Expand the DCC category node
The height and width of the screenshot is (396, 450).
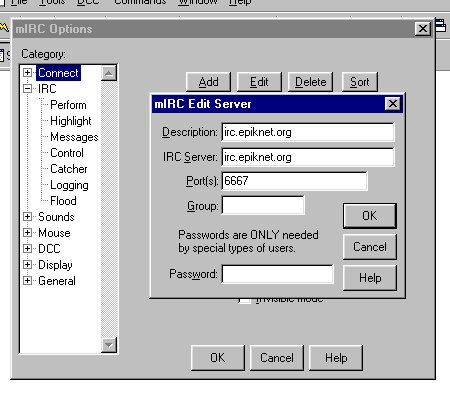(x=27, y=249)
